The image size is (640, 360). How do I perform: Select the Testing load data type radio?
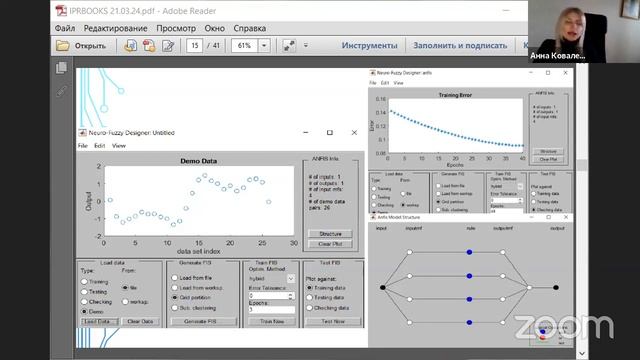coord(84,292)
